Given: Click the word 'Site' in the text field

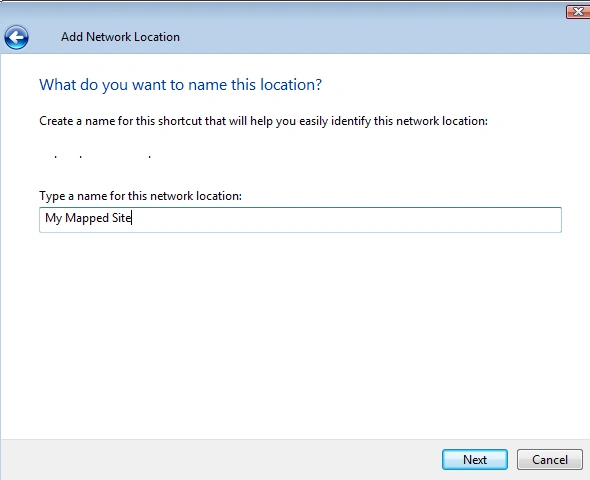Looking at the screenshot, I should pyautogui.click(x=121, y=218).
